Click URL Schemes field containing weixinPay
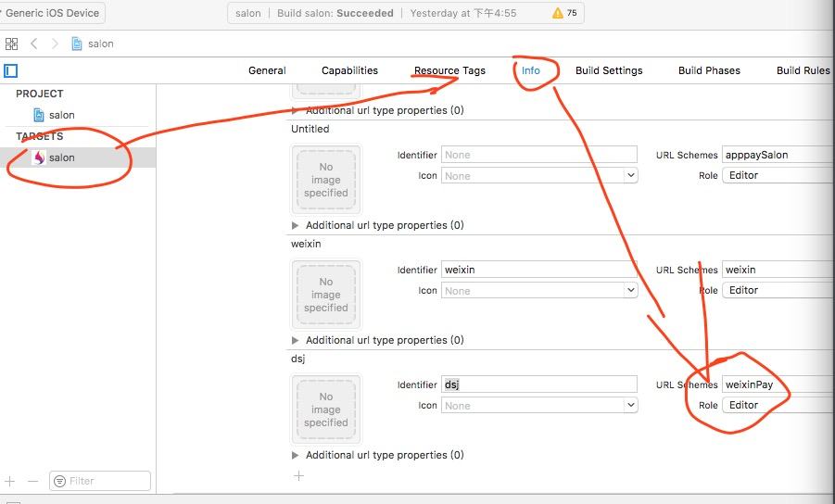The image size is (835, 504). (778, 384)
